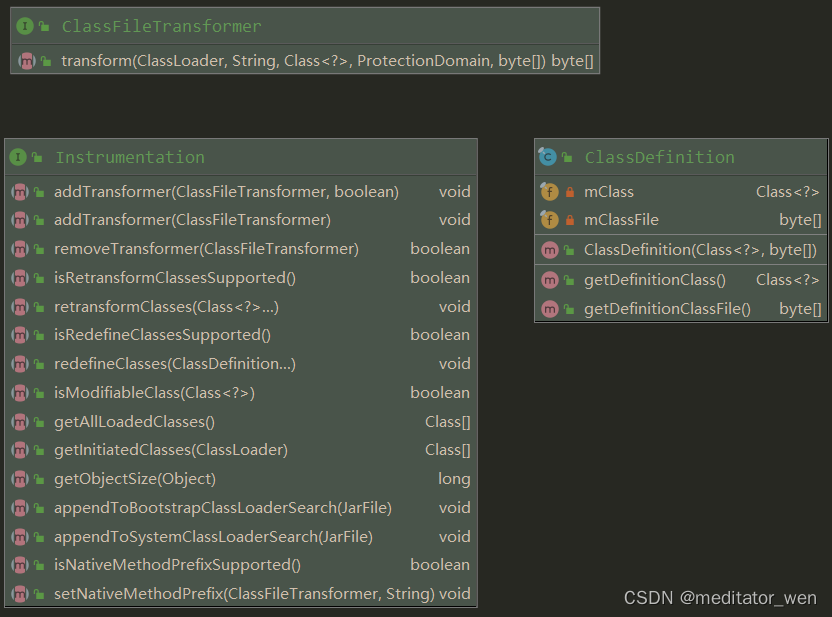The width and height of the screenshot is (832, 617).
Task: Click the Class[] return type of getAllLoadedClasses
Action: tap(448, 422)
